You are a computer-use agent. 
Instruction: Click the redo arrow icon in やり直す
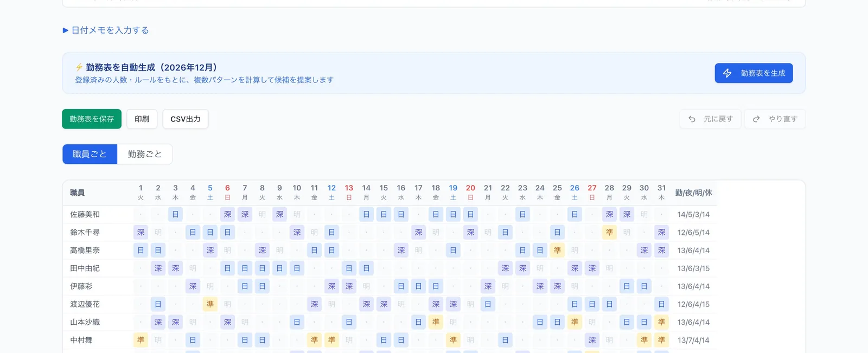pos(756,119)
